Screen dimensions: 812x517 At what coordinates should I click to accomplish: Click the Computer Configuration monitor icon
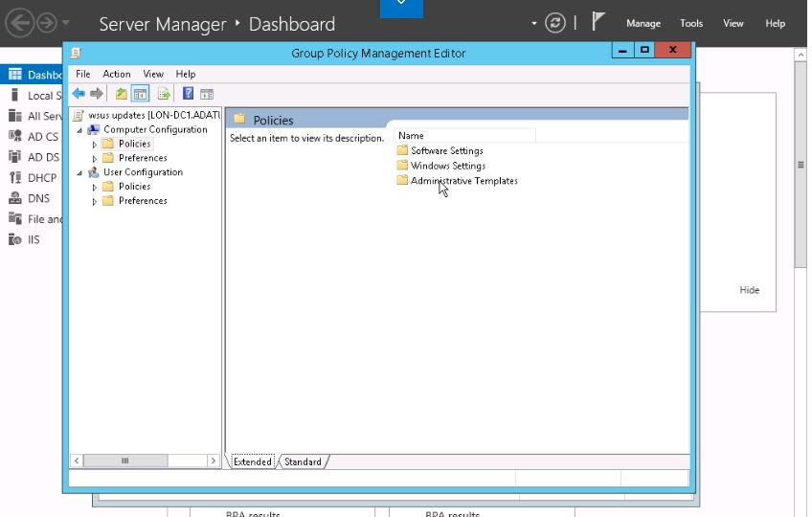[94, 129]
